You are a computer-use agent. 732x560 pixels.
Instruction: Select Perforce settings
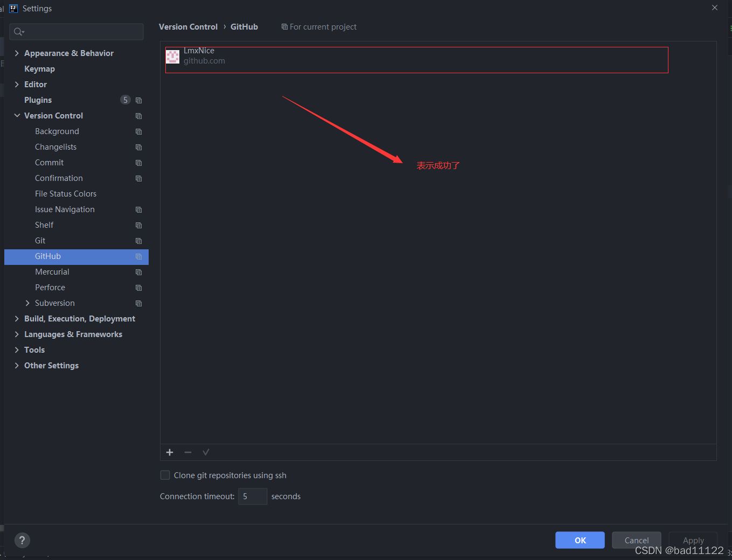click(50, 288)
